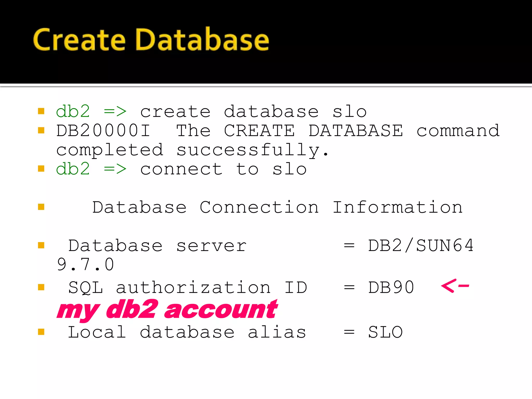The width and height of the screenshot is (532, 399).
Task: Click the green 'db2 =>' prompt before connect
Action: coord(91,169)
